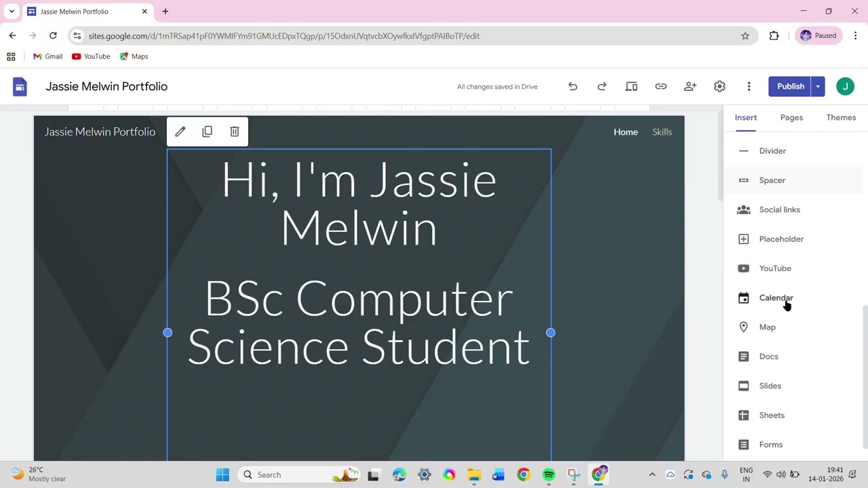Edit the selected section with pencil icon
The height and width of the screenshot is (488, 868).
pyautogui.click(x=180, y=131)
